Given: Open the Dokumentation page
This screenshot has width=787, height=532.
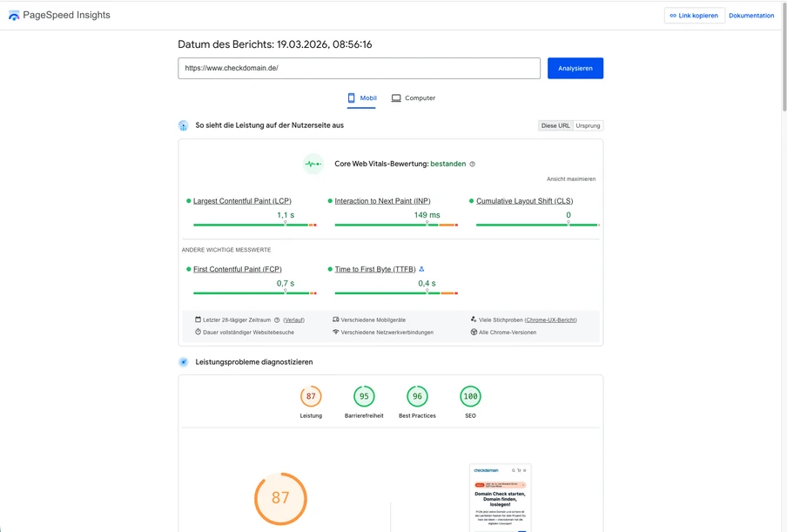Looking at the screenshot, I should [x=750, y=15].
